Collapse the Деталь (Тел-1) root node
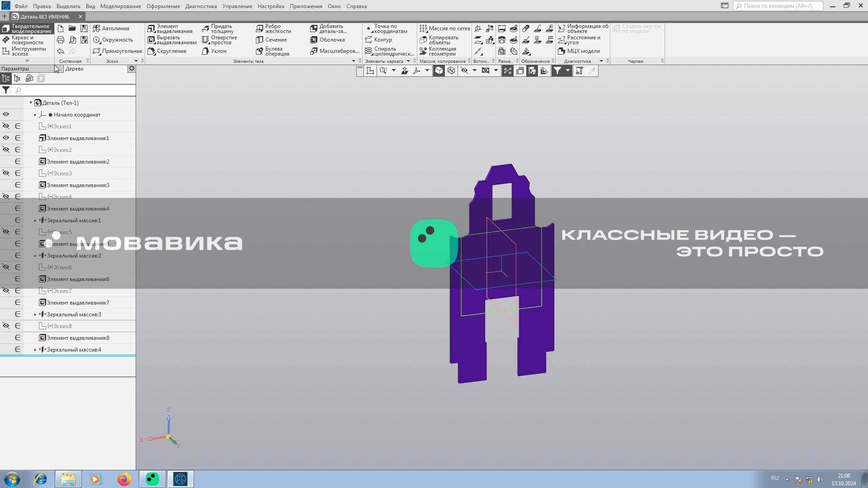Screen dimensions: 868x488 [x=31, y=103]
